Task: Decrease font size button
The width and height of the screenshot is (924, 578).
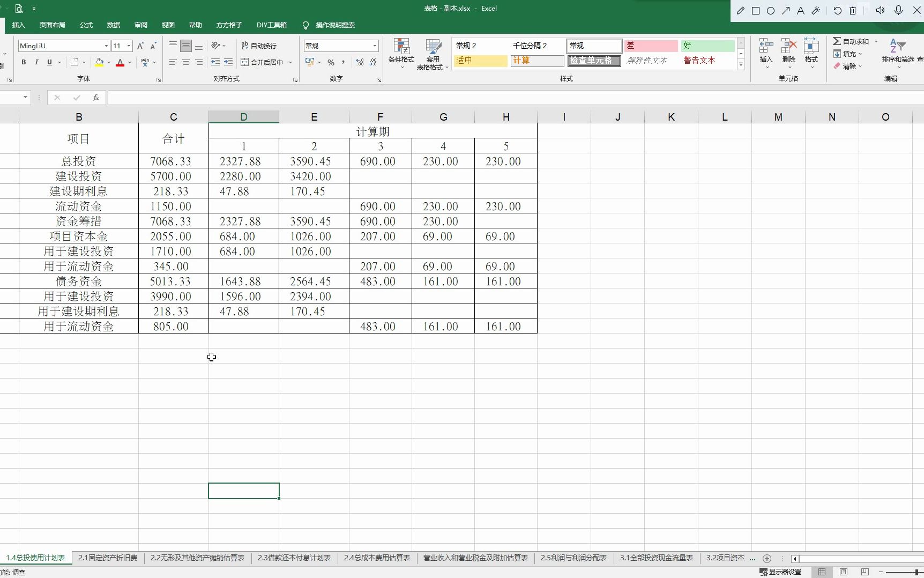Action: (153, 46)
